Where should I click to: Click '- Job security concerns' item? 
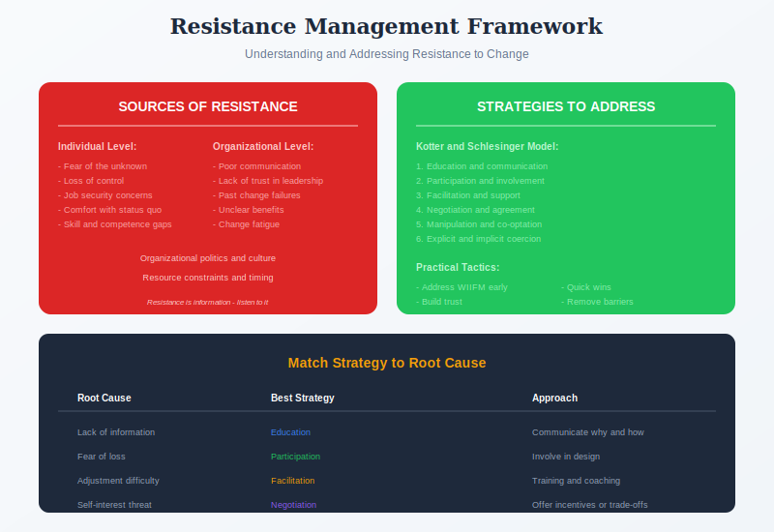(105, 195)
